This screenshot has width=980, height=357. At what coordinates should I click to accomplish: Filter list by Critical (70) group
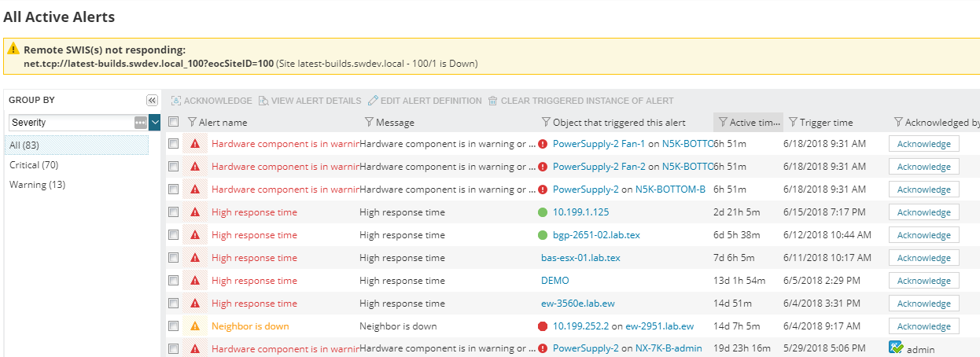(34, 165)
